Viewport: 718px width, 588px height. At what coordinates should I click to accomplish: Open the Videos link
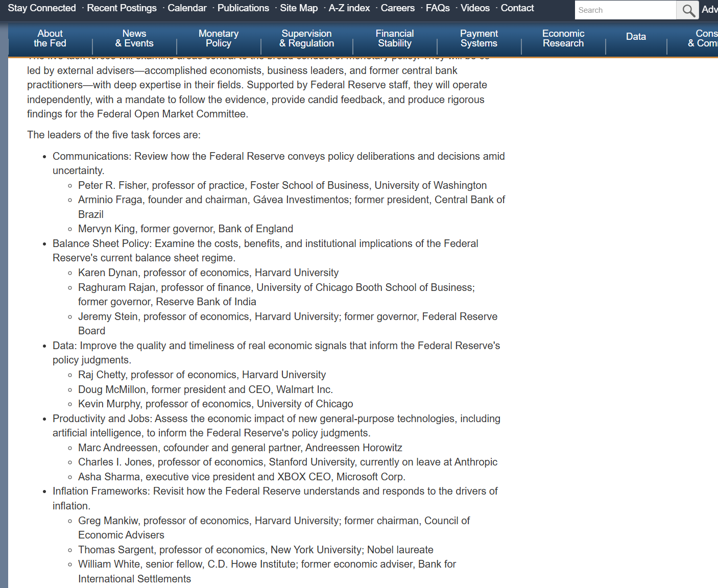475,8
